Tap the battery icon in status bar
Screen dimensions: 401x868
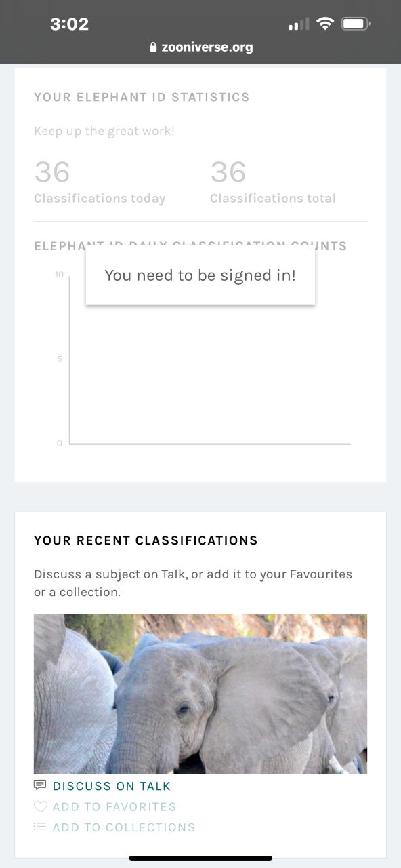tap(355, 24)
